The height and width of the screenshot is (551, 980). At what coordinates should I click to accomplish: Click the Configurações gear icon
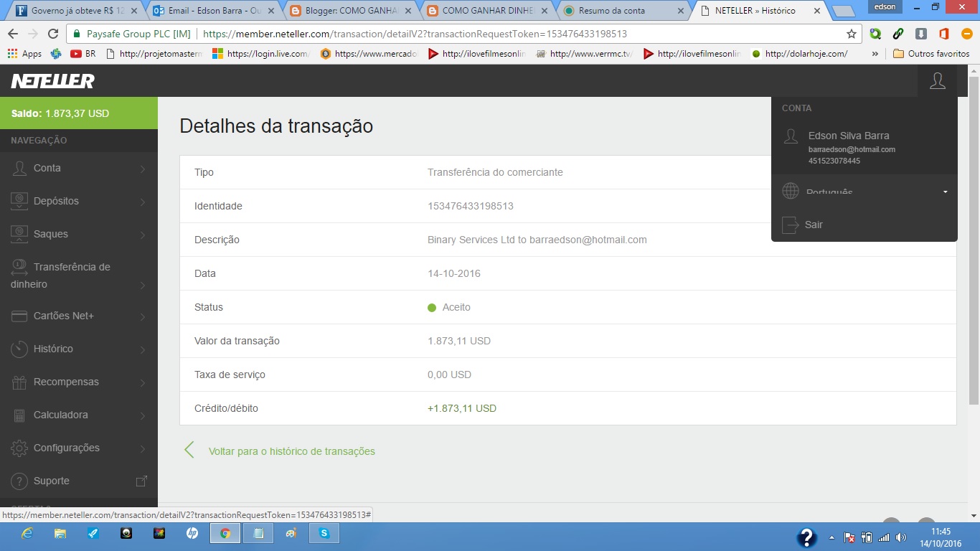(19, 448)
